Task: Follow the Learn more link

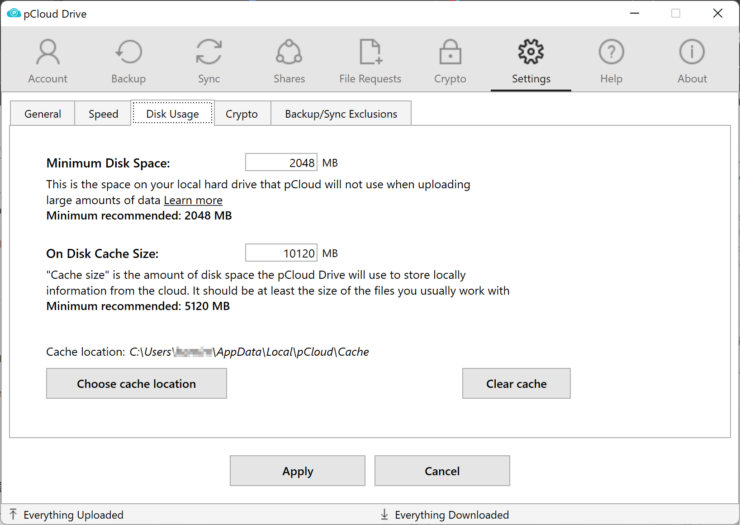Action: (193, 200)
